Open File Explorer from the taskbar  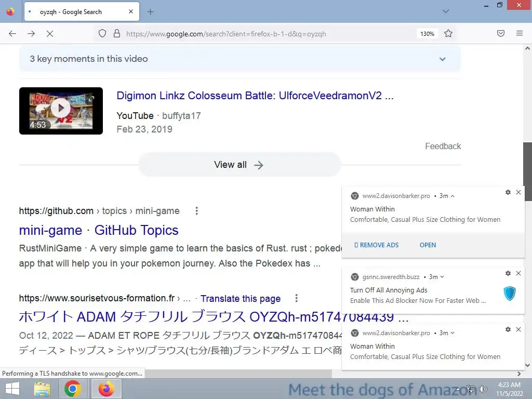(x=42, y=389)
